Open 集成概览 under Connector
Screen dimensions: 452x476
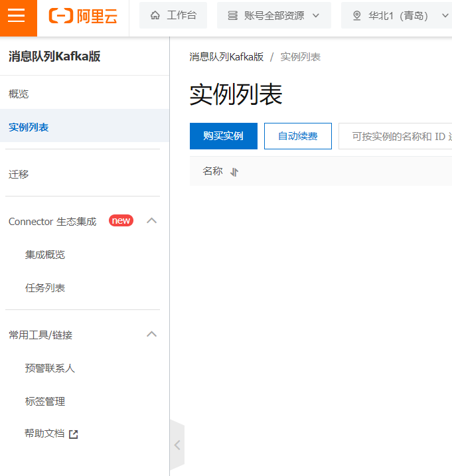tap(45, 254)
